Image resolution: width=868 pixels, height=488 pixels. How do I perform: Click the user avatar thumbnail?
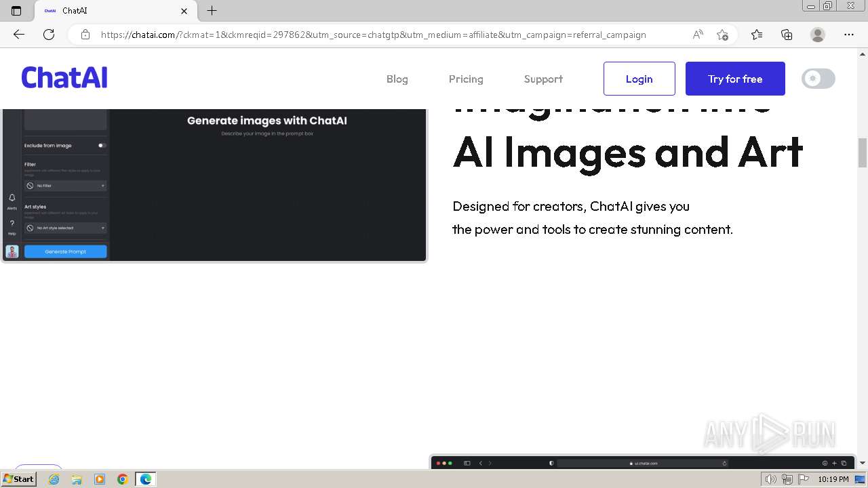point(12,251)
